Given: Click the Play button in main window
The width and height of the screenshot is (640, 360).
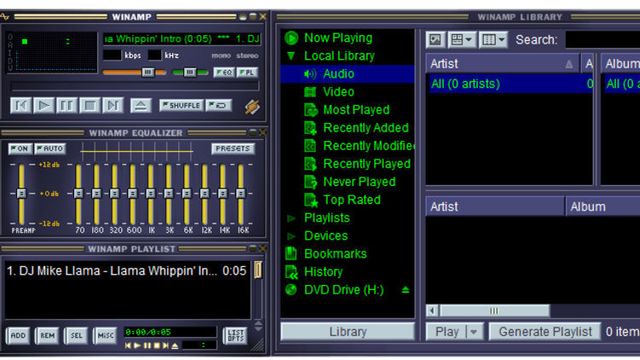Looking at the screenshot, I should coord(44,106).
